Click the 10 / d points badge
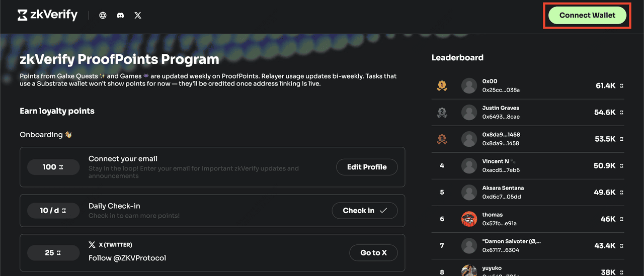 [x=53, y=211]
